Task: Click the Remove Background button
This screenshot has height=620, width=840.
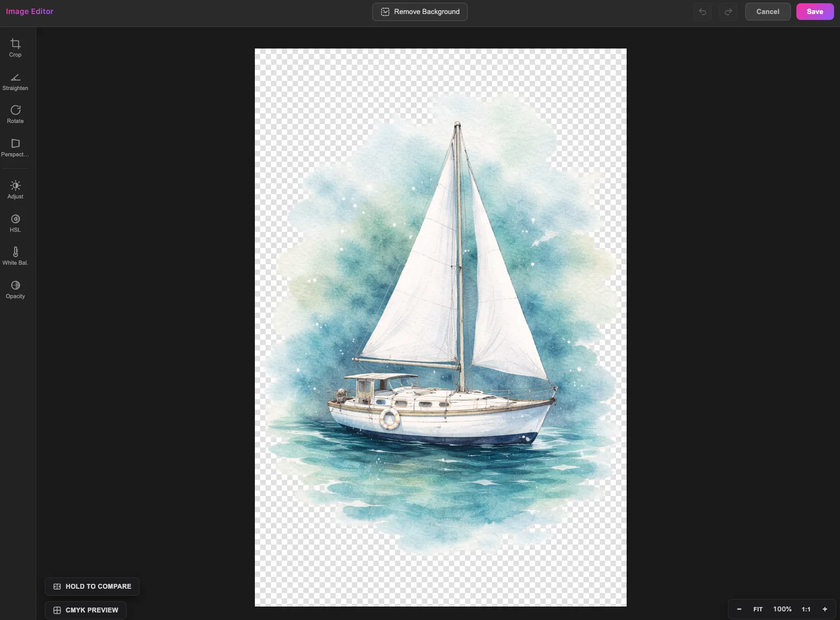Action: coord(420,12)
